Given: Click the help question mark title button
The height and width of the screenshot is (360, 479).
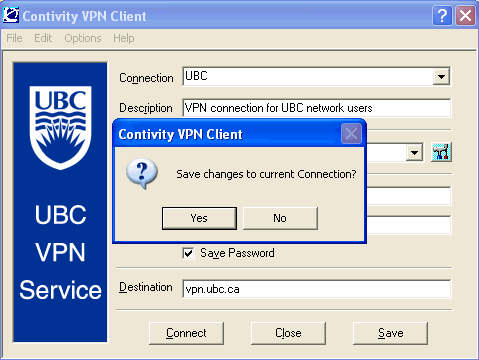Looking at the screenshot, I should pyautogui.click(x=442, y=15).
